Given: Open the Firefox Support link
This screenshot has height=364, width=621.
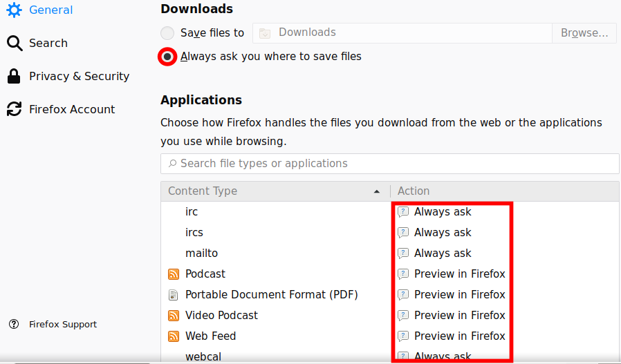Looking at the screenshot, I should [62, 325].
